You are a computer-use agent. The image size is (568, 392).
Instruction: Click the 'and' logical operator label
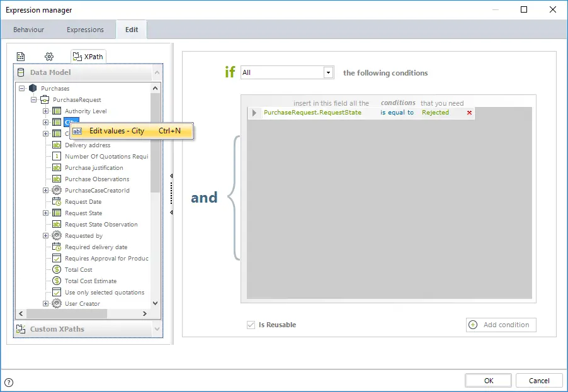click(204, 198)
